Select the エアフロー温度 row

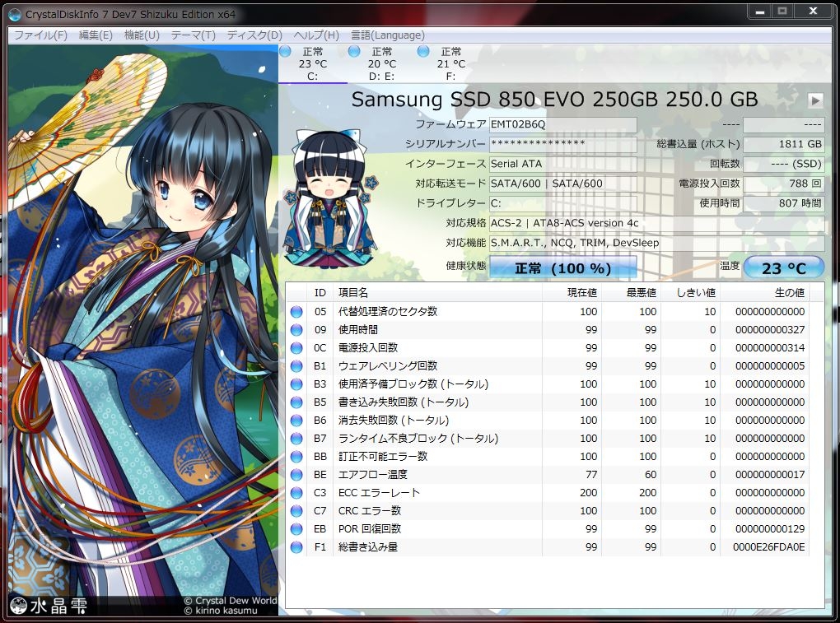548,476
